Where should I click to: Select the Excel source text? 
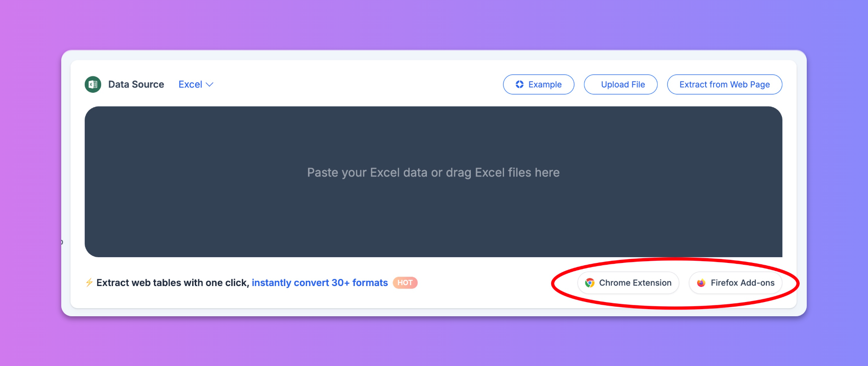(190, 84)
